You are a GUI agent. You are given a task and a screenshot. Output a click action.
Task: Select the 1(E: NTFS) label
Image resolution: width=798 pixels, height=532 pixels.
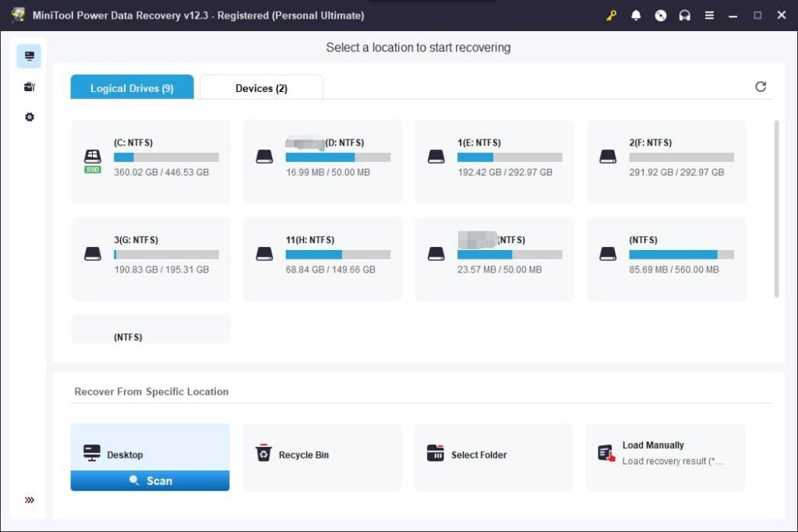(x=479, y=143)
